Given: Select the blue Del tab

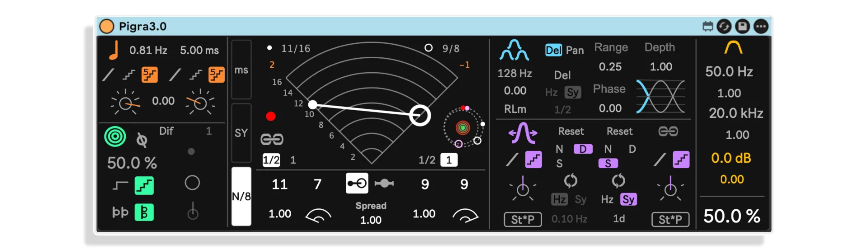Looking at the screenshot, I should pyautogui.click(x=553, y=50).
